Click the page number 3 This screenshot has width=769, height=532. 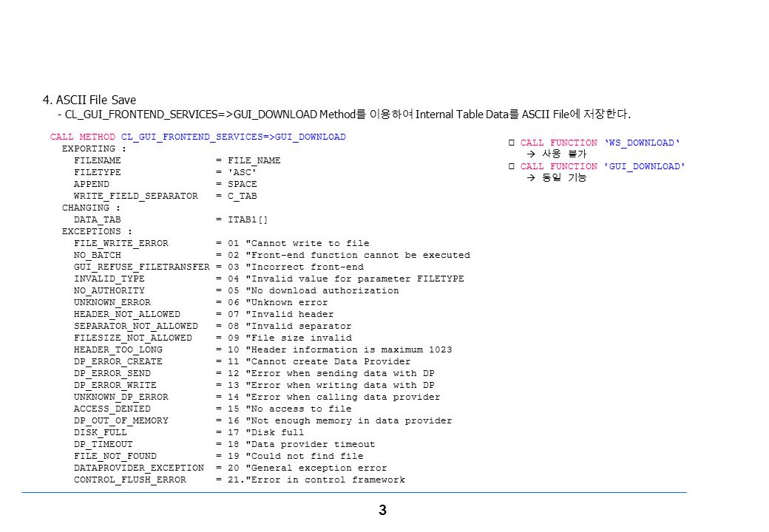pyautogui.click(x=383, y=511)
